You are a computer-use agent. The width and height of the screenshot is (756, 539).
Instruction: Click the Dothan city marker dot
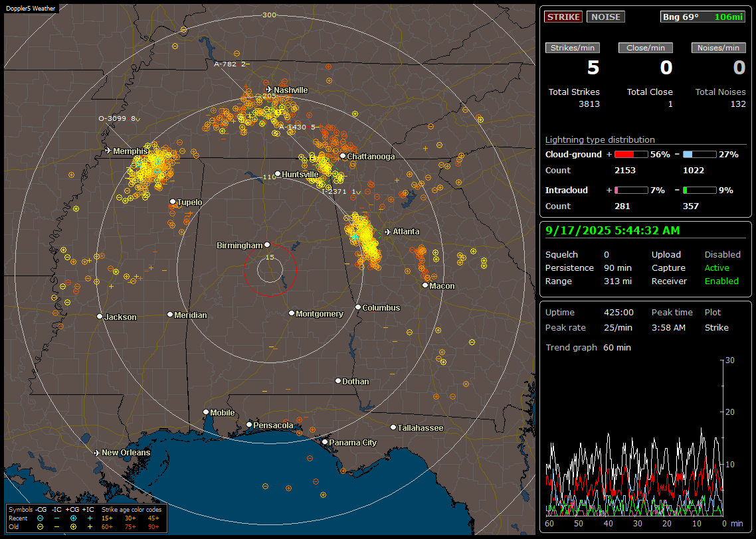tap(338, 380)
